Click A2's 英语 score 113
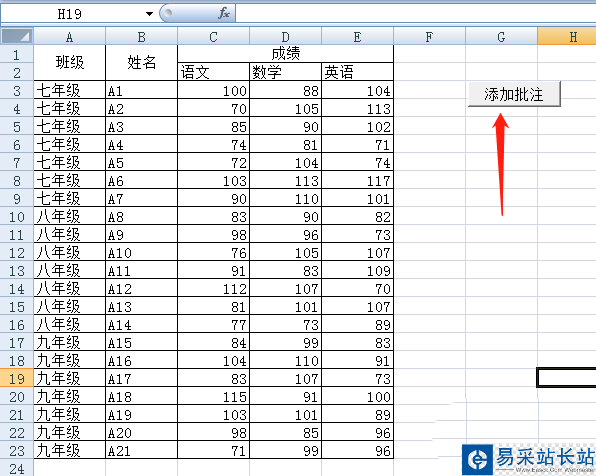The width and height of the screenshot is (596, 476). point(357,109)
